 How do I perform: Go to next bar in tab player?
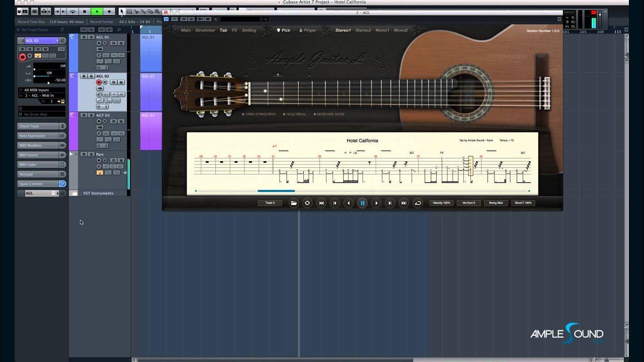(389, 203)
